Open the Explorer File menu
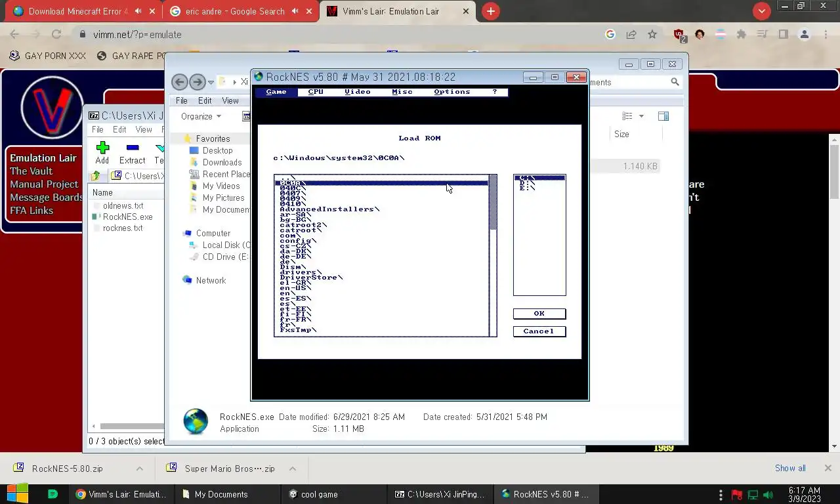This screenshot has width=840, height=504. coord(182,101)
